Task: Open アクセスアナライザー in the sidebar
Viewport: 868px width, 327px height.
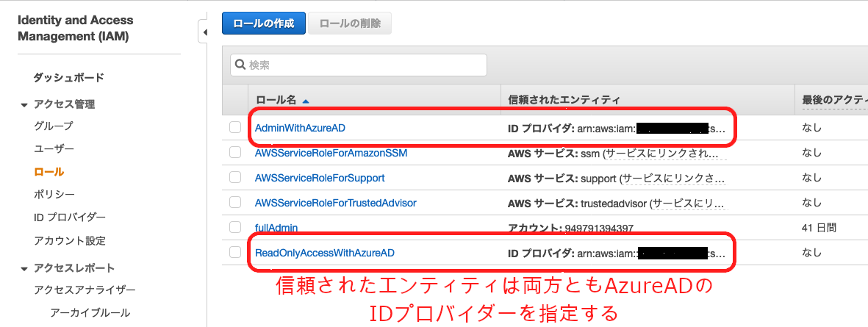Action: tap(85, 290)
